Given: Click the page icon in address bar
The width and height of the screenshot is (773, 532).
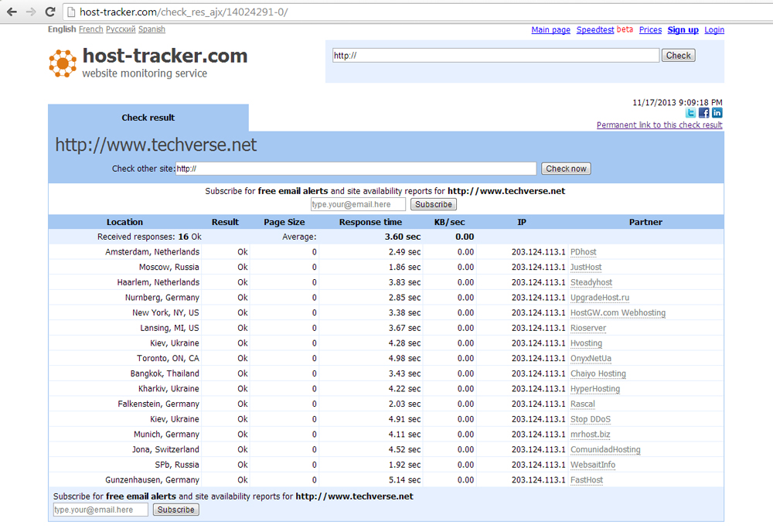Looking at the screenshot, I should pyautogui.click(x=71, y=12).
